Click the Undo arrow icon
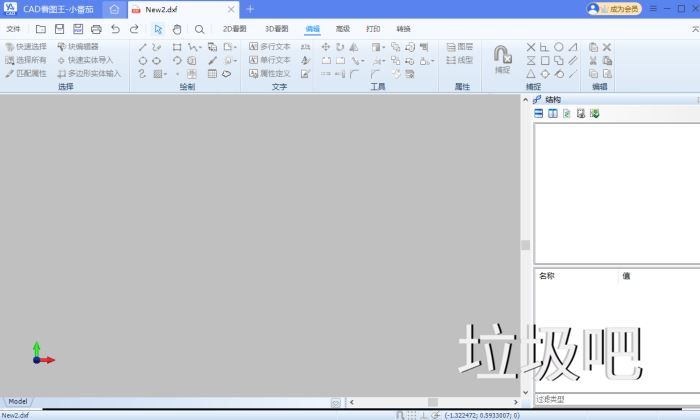 115,29
